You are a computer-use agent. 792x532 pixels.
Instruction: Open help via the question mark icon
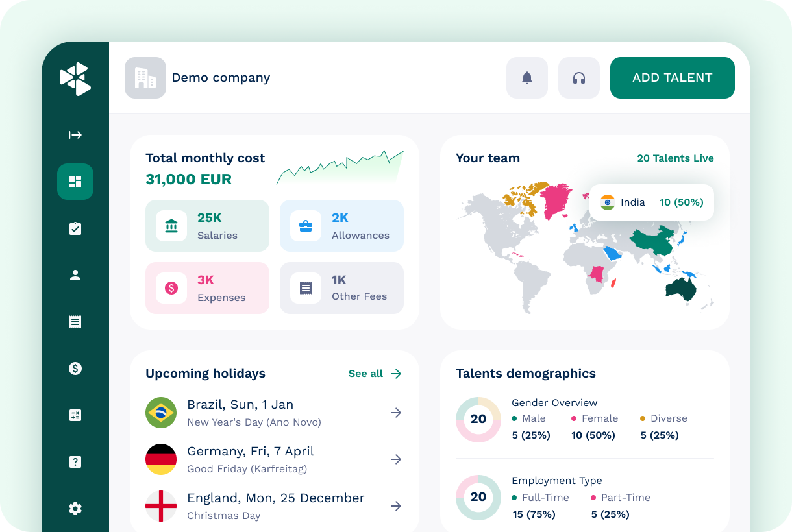[75, 462]
